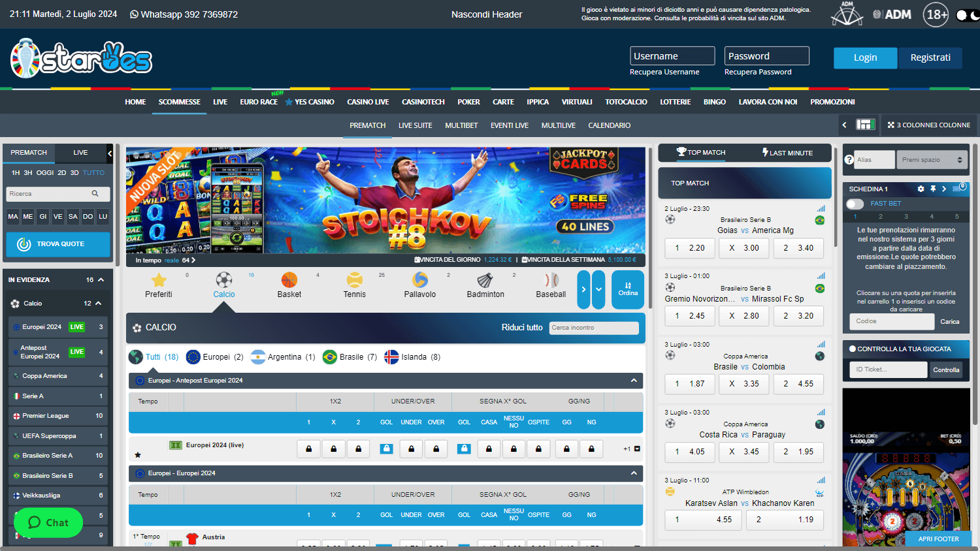Click the arrow next to In tempo reale 64
Viewport: 980px width, 551px height.
193,260
